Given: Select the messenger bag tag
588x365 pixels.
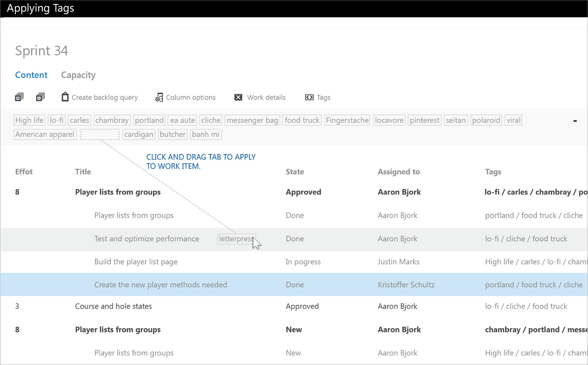Looking at the screenshot, I should pos(252,120).
